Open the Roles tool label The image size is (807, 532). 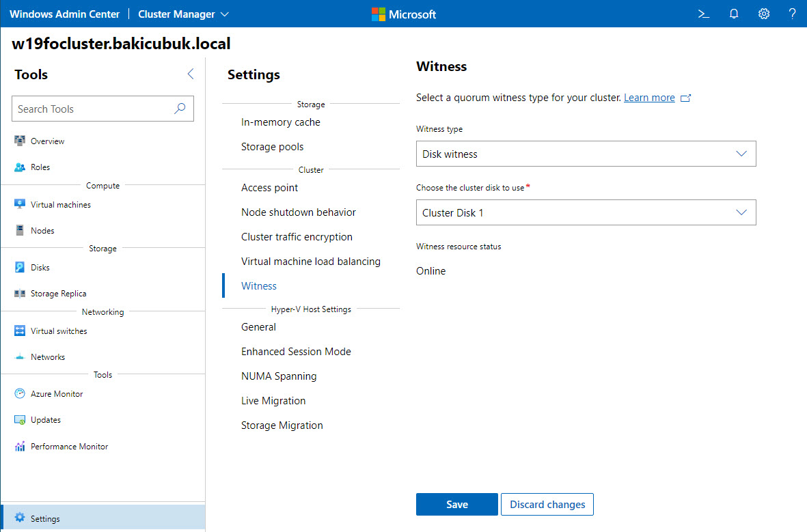pyautogui.click(x=40, y=167)
